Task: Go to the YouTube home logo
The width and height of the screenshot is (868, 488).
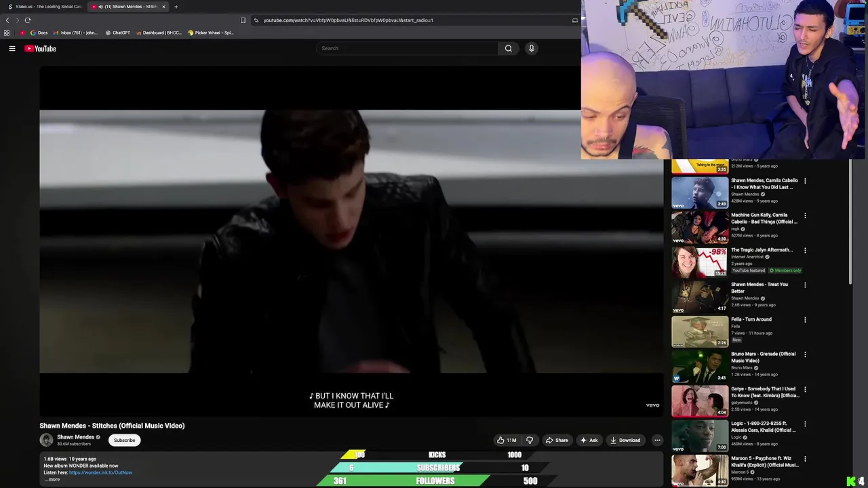Action: pos(40,49)
